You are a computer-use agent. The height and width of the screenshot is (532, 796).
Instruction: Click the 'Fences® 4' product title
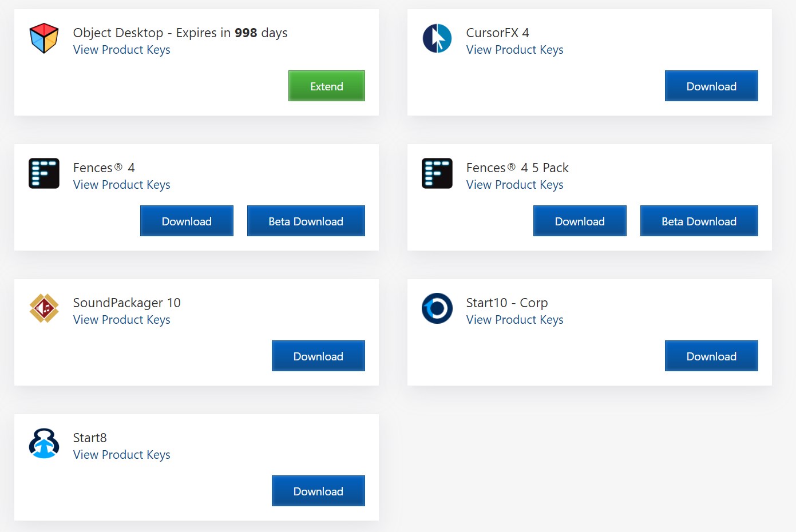104,168
